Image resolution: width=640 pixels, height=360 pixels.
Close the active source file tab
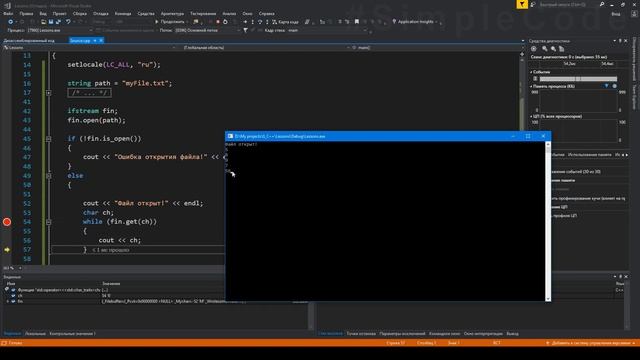pyautogui.click(x=101, y=40)
